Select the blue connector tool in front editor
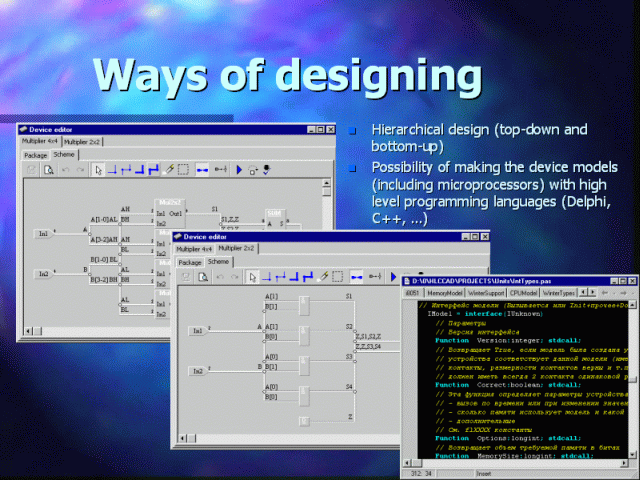The image size is (640, 480). [x=354, y=277]
